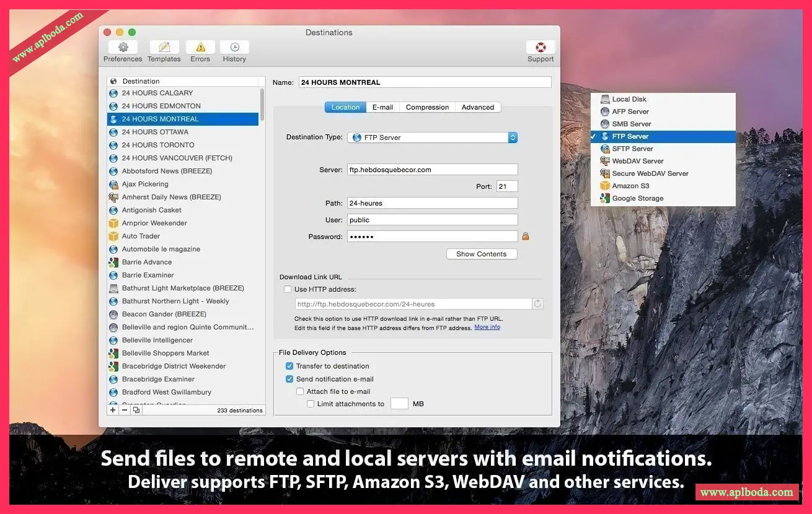Select 24 HOURS TORONTO destination
This screenshot has height=514, width=812.
click(183, 145)
